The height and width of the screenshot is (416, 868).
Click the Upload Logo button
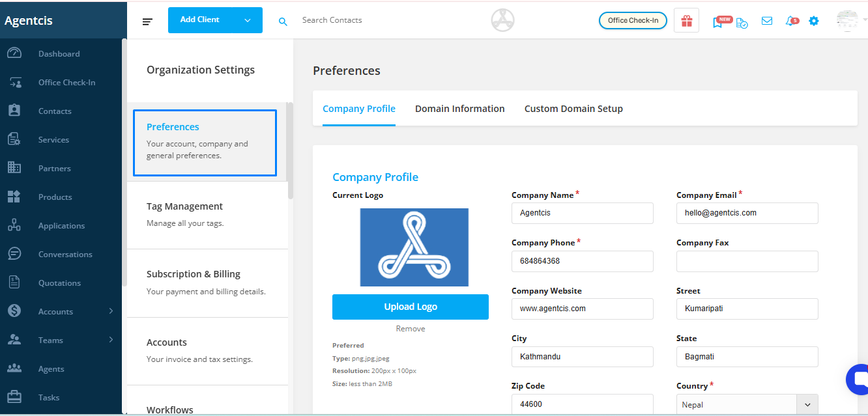tap(411, 307)
